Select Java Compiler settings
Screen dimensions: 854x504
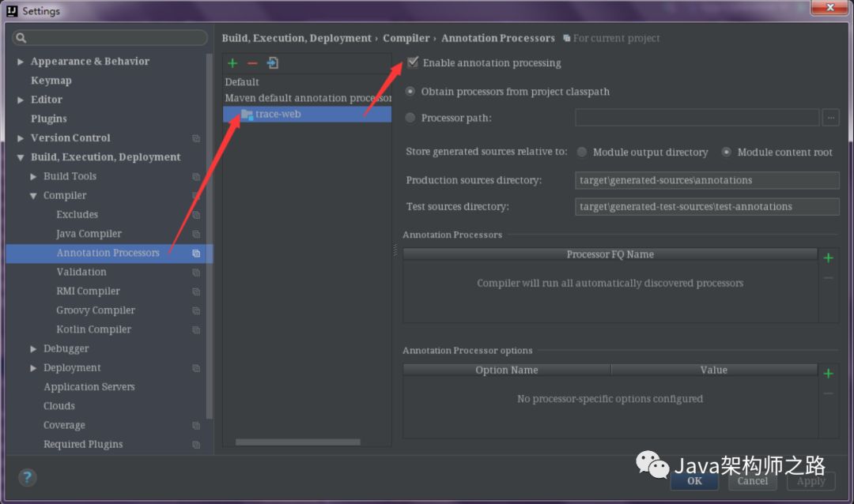pos(89,234)
